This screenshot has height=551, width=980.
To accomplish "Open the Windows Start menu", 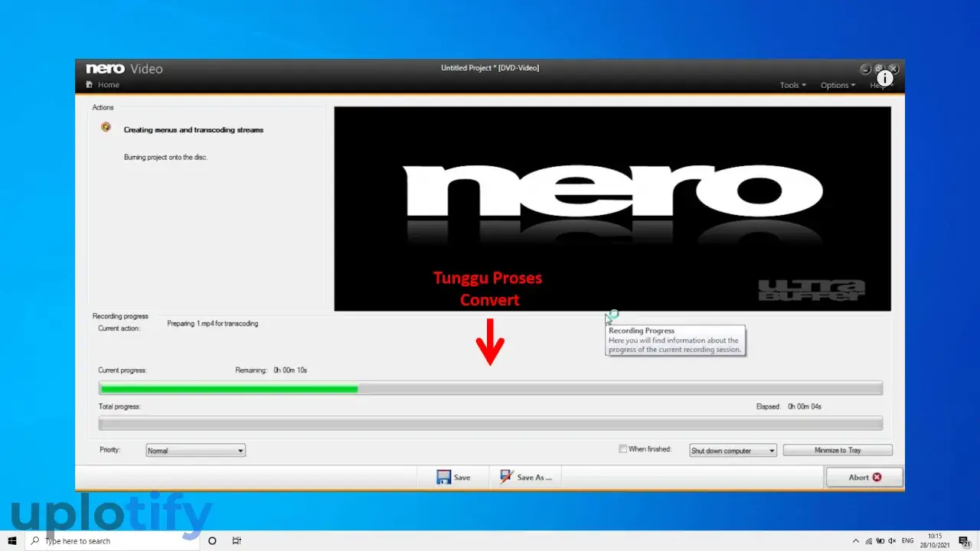I will (12, 540).
